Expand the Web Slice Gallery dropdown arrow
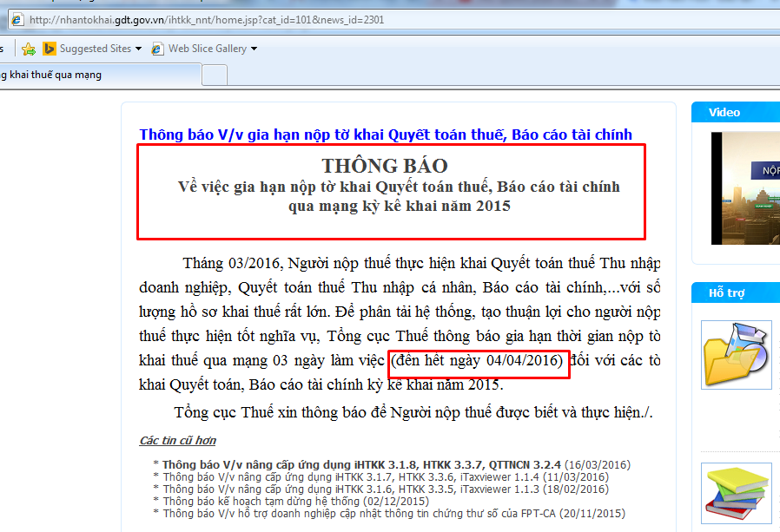780x532 pixels. [x=254, y=49]
